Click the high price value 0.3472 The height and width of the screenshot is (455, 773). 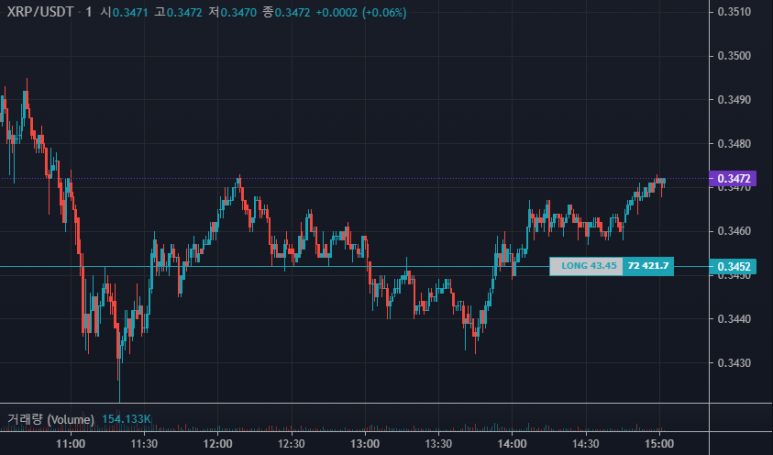click(x=184, y=12)
